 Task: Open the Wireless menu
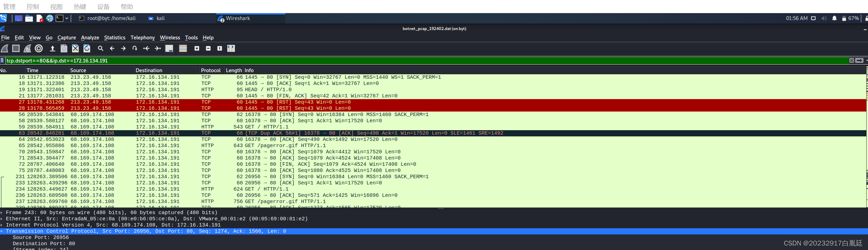point(170,38)
